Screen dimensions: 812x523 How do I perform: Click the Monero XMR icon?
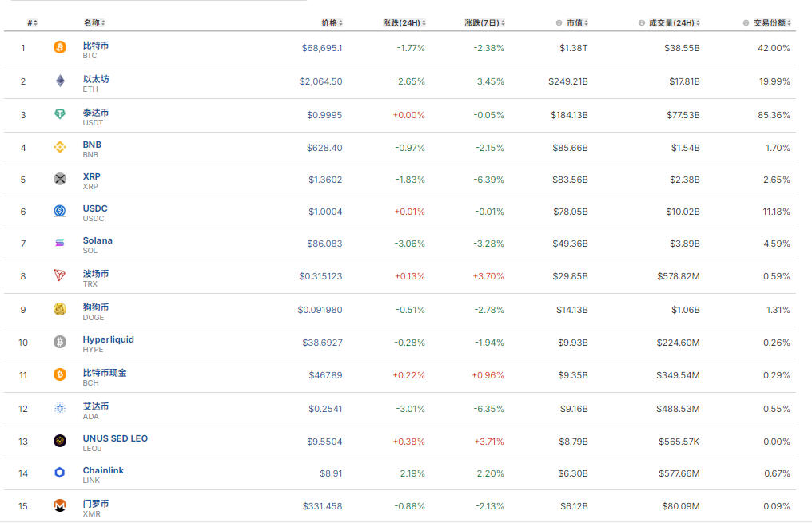click(60, 505)
